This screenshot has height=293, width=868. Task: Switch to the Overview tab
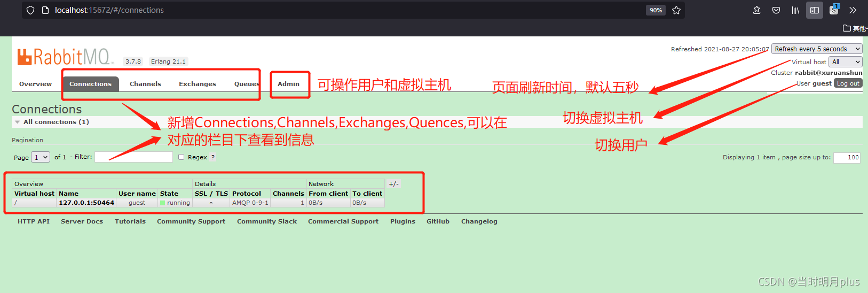click(x=36, y=84)
